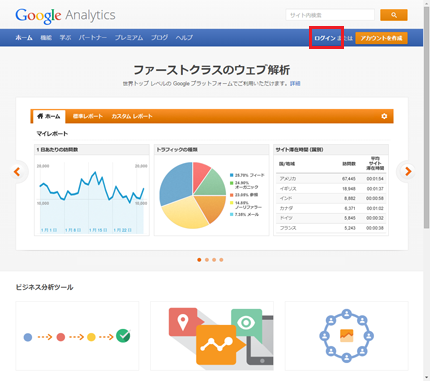The height and width of the screenshot is (381, 430).
Task: Focus the site search input field
Action: [330, 15]
